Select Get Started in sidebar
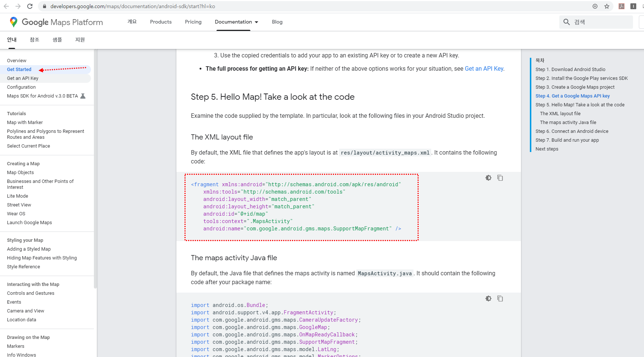644x357 pixels. point(19,70)
